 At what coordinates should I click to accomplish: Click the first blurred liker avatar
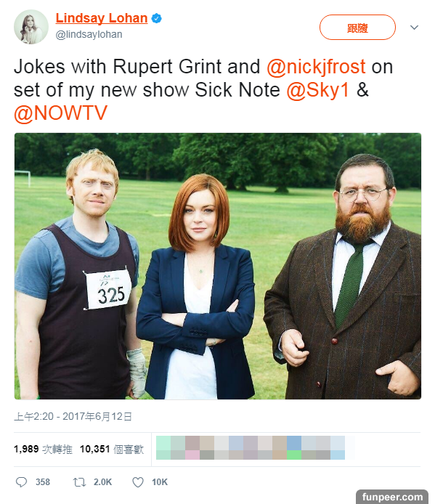tap(163, 448)
